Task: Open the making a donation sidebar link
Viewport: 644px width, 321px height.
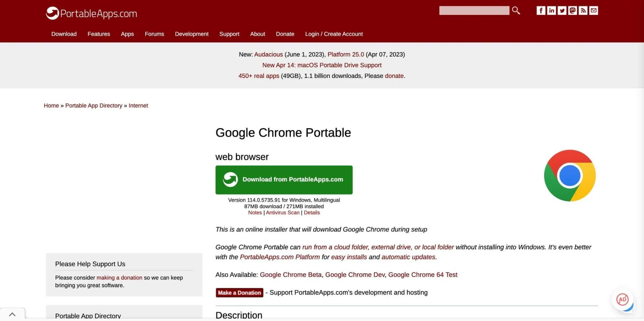Action: point(119,278)
